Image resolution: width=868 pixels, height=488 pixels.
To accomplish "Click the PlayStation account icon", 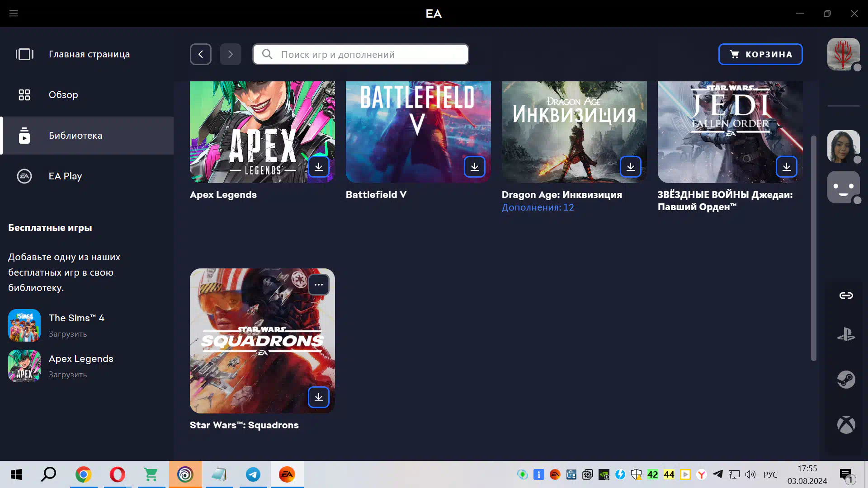I will click(x=846, y=335).
